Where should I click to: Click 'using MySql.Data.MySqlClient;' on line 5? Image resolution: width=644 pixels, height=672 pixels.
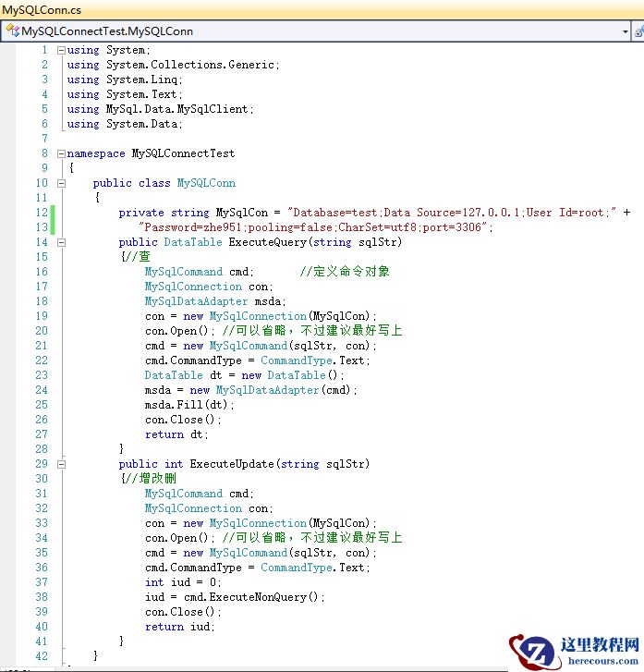(x=160, y=109)
